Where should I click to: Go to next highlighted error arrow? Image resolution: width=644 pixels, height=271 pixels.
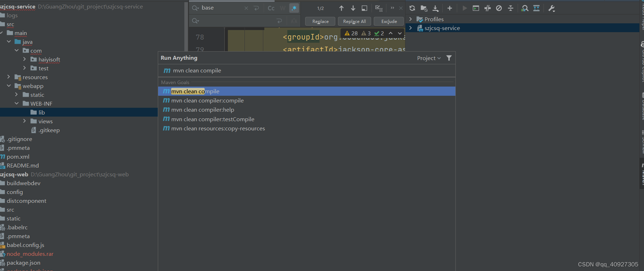click(x=400, y=33)
